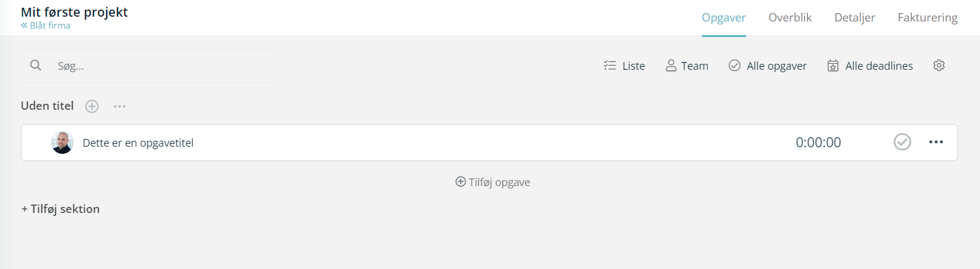980x269 pixels.
Task: Switch to the Overblik tab
Action: [x=790, y=17]
